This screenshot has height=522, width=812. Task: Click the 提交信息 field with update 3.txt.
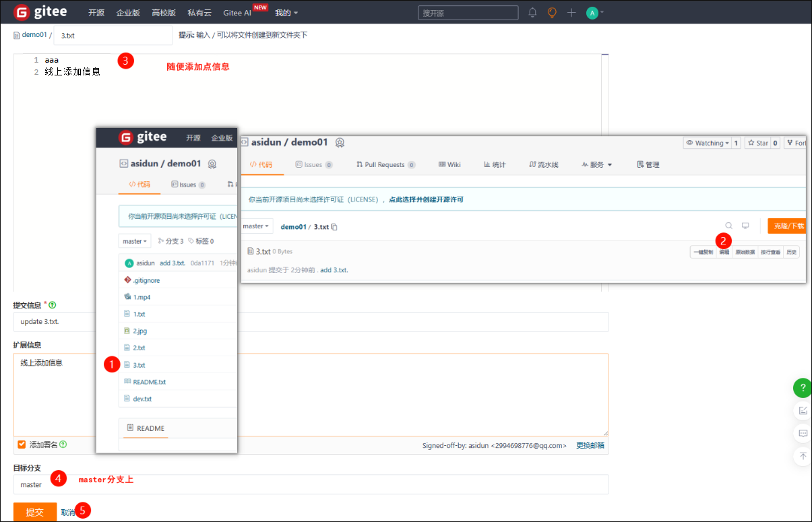[311, 322]
